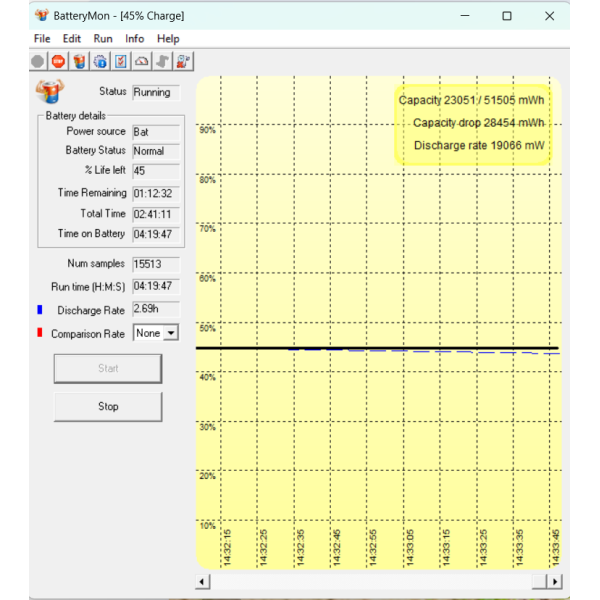The width and height of the screenshot is (600, 600).
Task: Click the greyed-out start monitoring toolbar icon
Action: tap(38, 61)
